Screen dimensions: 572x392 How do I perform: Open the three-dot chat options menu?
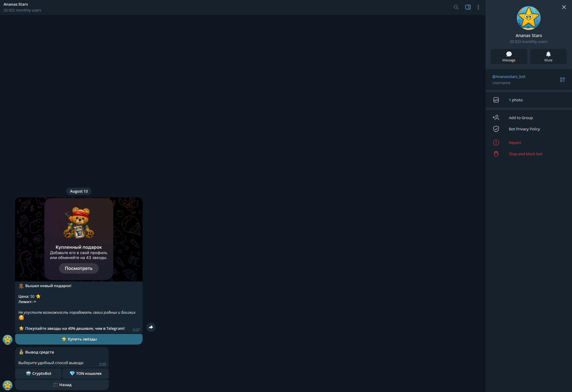point(478,7)
